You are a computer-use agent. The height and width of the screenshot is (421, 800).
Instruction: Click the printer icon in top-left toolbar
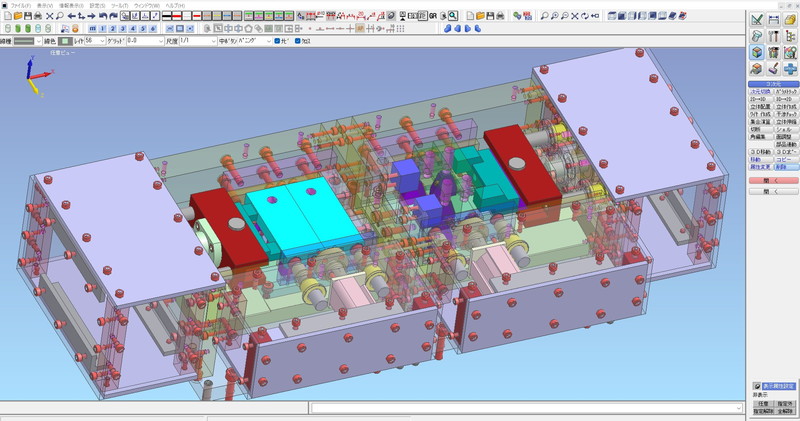38,17
